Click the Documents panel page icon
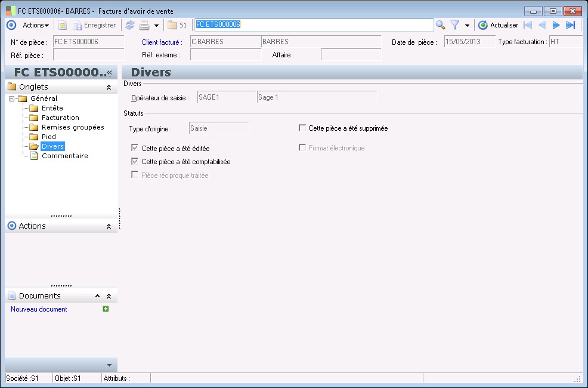This screenshot has height=388, width=588. click(x=12, y=295)
